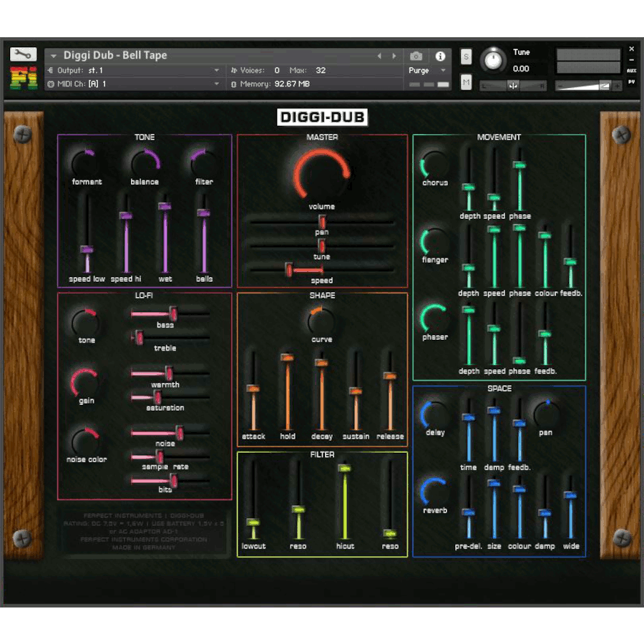Click the output routing icon
This screenshot has width=644, height=644.
[51, 71]
